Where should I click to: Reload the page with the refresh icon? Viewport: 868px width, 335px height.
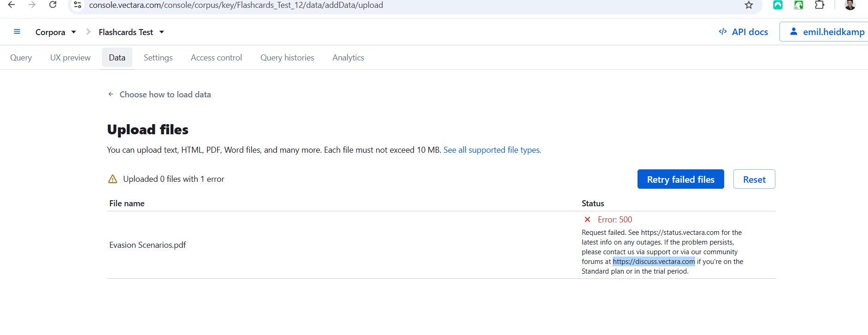[x=53, y=5]
